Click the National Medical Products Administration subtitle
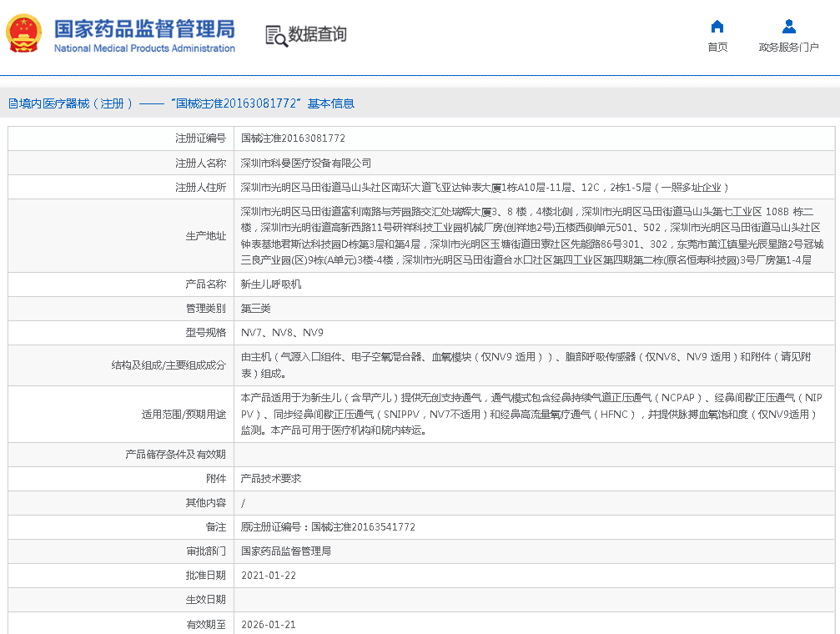This screenshot has height=634, width=840. coord(144,48)
